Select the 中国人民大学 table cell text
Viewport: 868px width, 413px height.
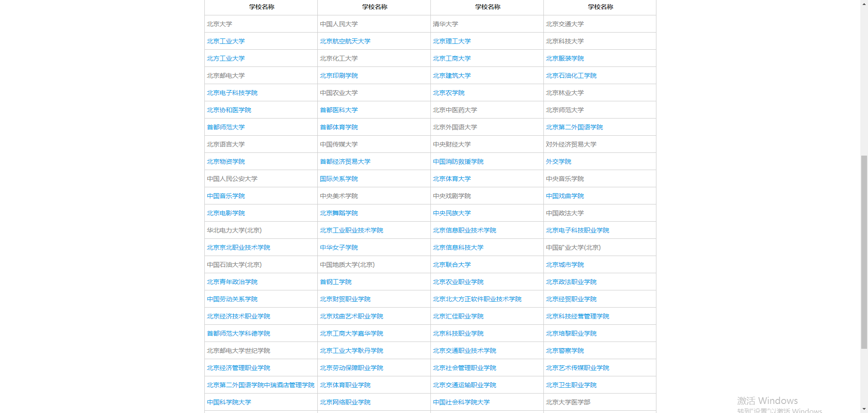(x=339, y=24)
